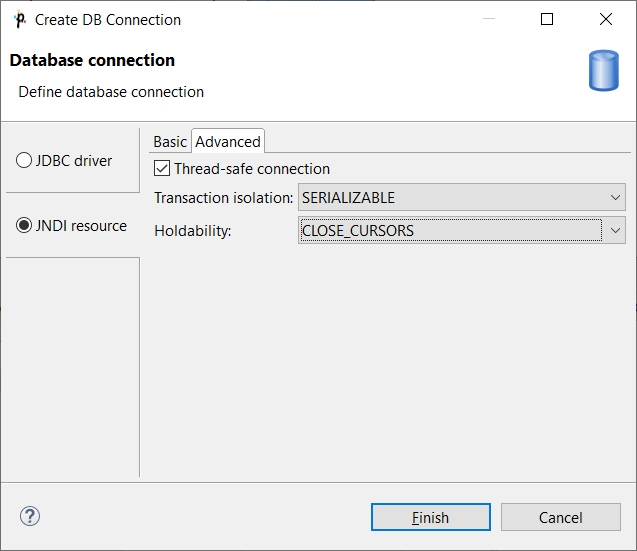Click the Database connection heading
Screen dimensions: 637x551
[92, 60]
